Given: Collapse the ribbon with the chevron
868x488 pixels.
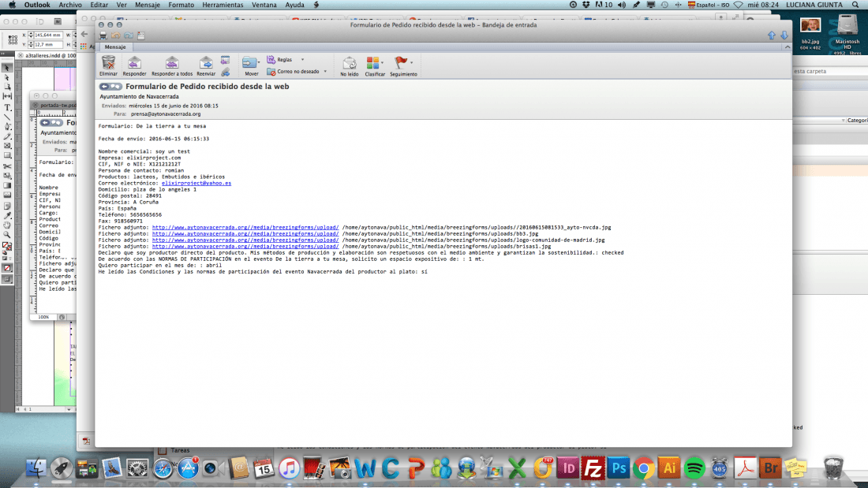Looking at the screenshot, I should click(x=788, y=47).
